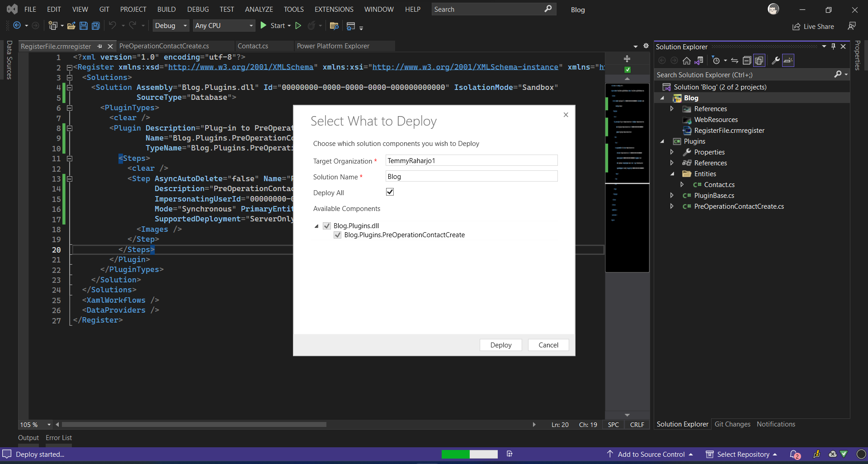Click Select Repository in status bar
This screenshot has height=464, width=868.
741,455
